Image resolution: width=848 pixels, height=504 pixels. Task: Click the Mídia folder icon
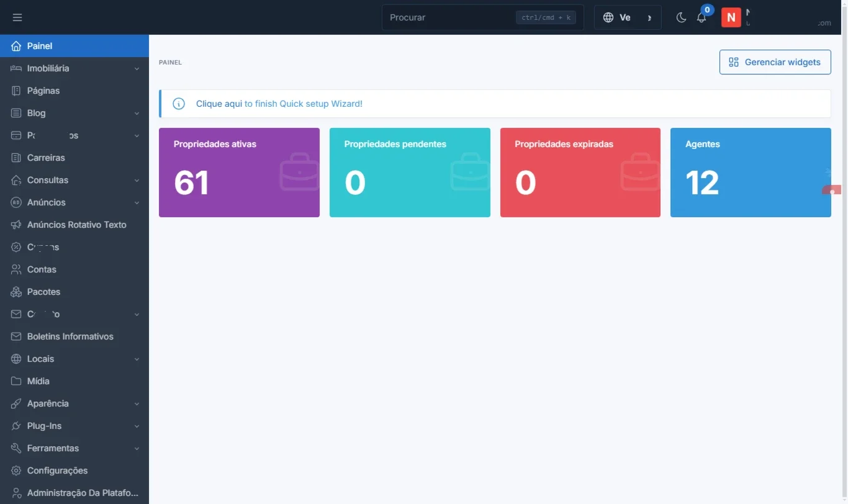click(16, 381)
